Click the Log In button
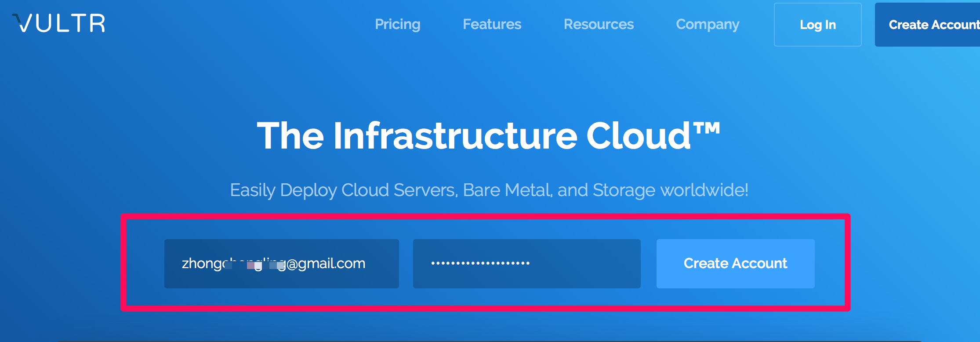Viewport: 980px width, 342px height. pyautogui.click(x=818, y=25)
